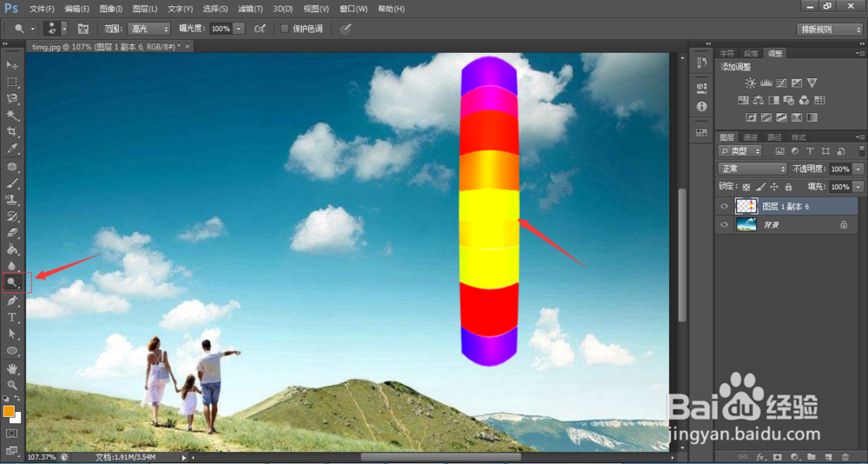Toggle layer filtering switch

click(x=861, y=150)
